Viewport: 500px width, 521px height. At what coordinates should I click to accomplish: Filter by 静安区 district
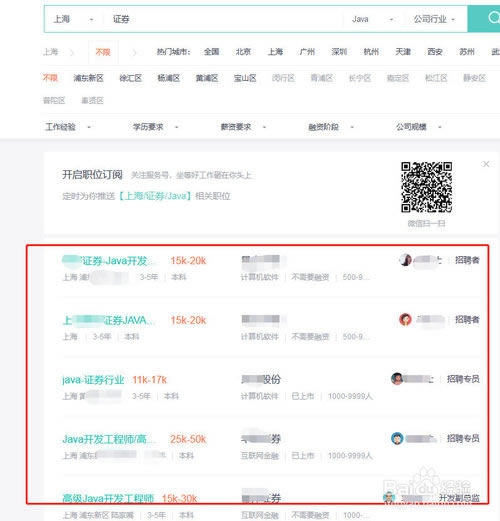pyautogui.click(x=474, y=78)
